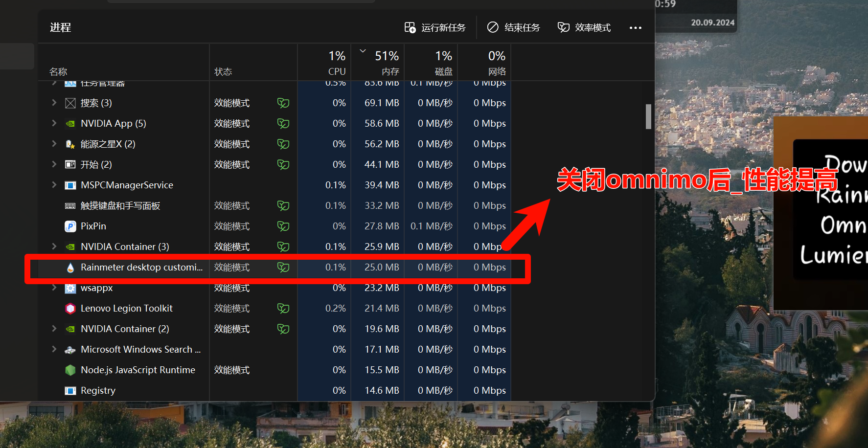Expand the Microsoft Windows Search group

click(x=54, y=349)
